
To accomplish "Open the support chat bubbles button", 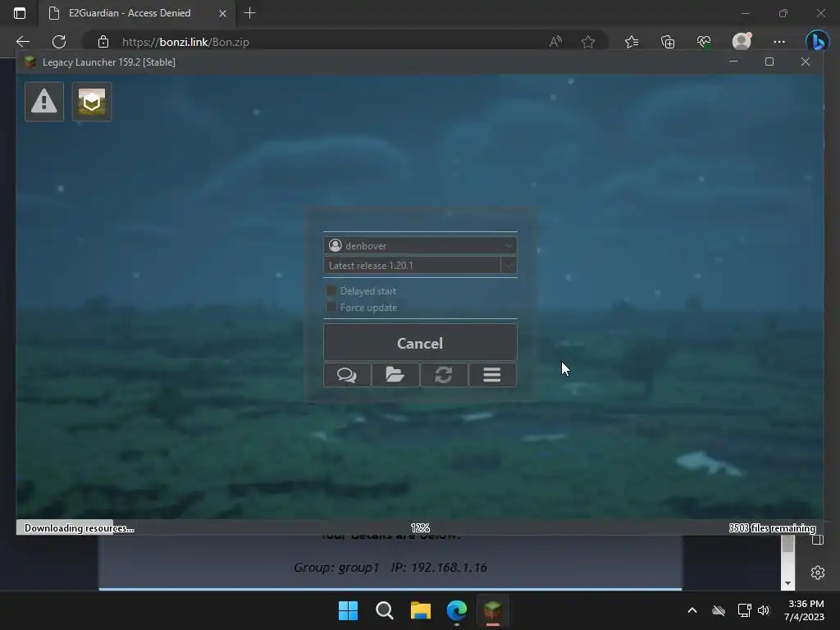I will [x=347, y=375].
